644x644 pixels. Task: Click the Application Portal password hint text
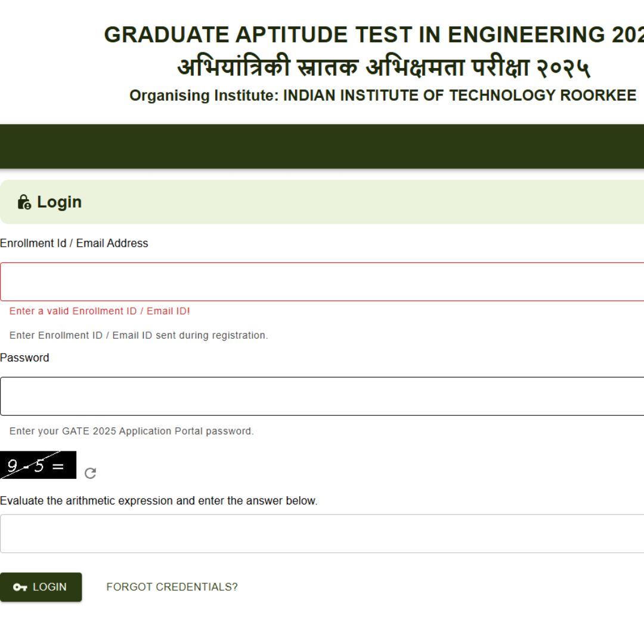(132, 431)
